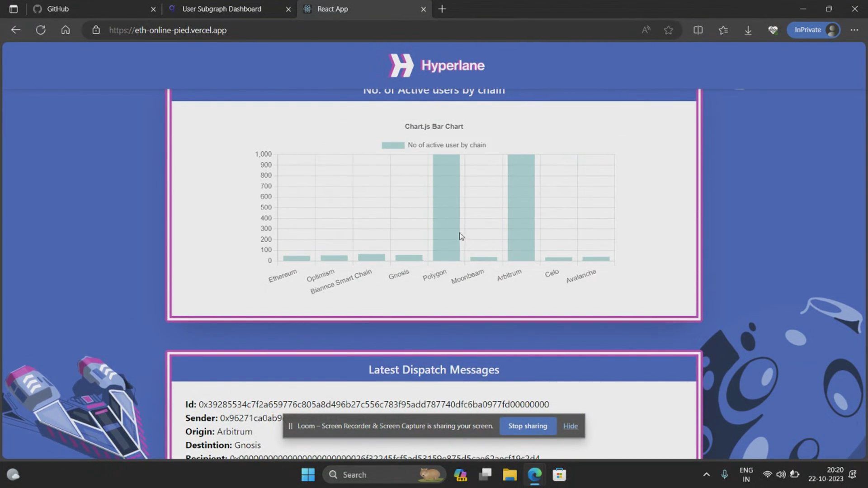Open a new browser tab
The width and height of the screenshot is (868, 488).
[x=442, y=9]
